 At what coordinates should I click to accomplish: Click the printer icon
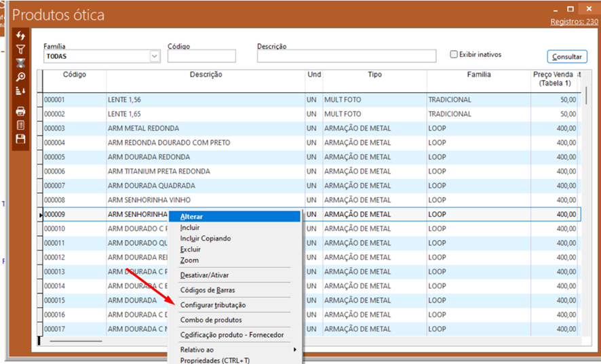point(20,111)
